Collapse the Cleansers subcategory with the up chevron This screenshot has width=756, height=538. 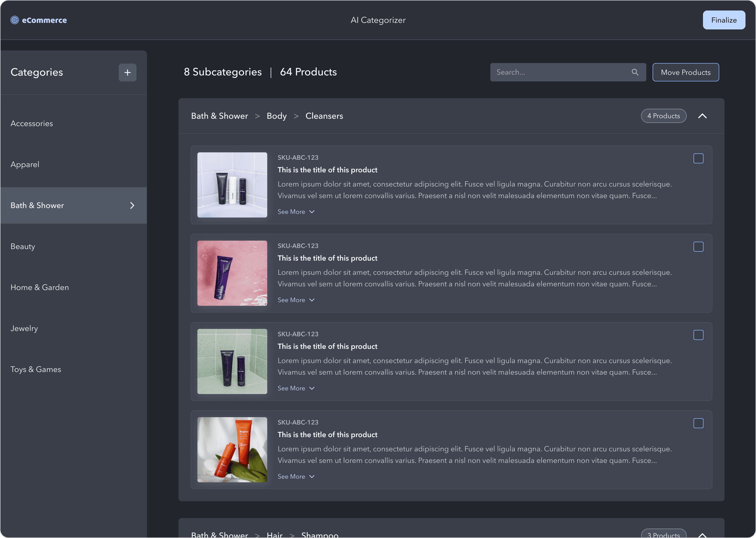point(702,116)
